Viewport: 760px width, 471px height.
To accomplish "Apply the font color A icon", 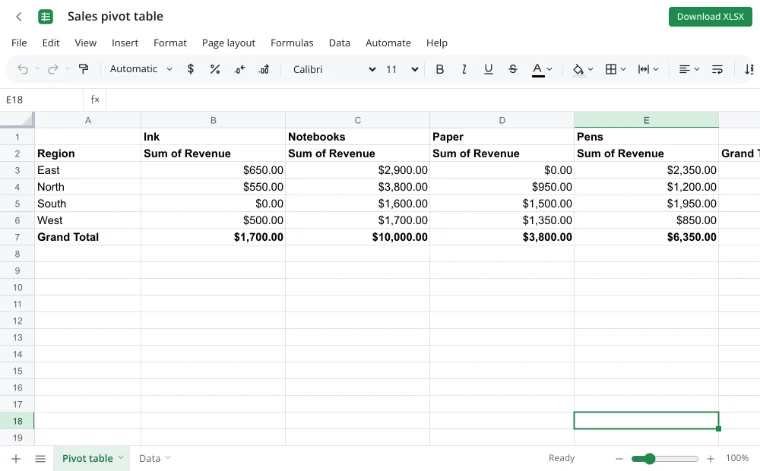I will pyautogui.click(x=538, y=70).
